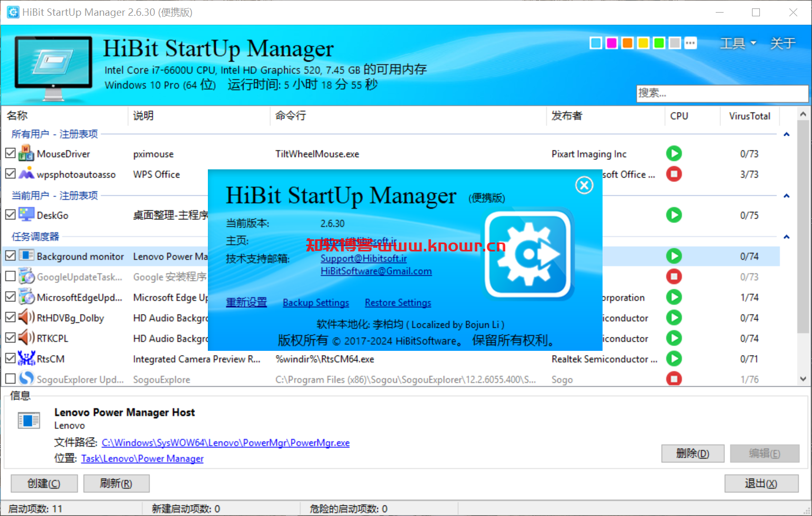Viewport: 812px width, 516px height.
Task: Collapse the 所有用户 - 注册表项 group
Action: (x=786, y=135)
